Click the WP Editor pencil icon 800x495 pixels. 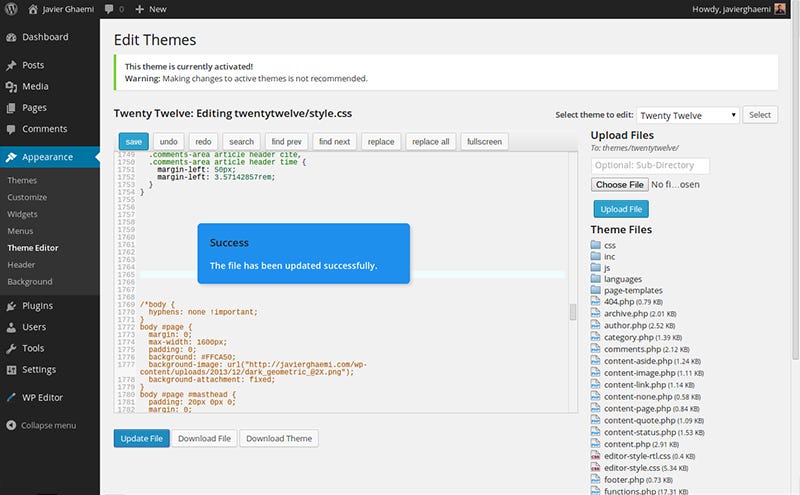[x=11, y=398]
